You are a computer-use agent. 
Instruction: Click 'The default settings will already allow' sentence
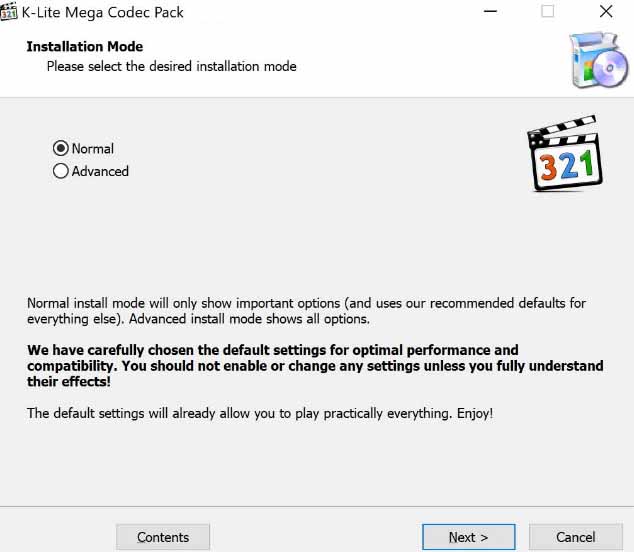tap(260, 413)
